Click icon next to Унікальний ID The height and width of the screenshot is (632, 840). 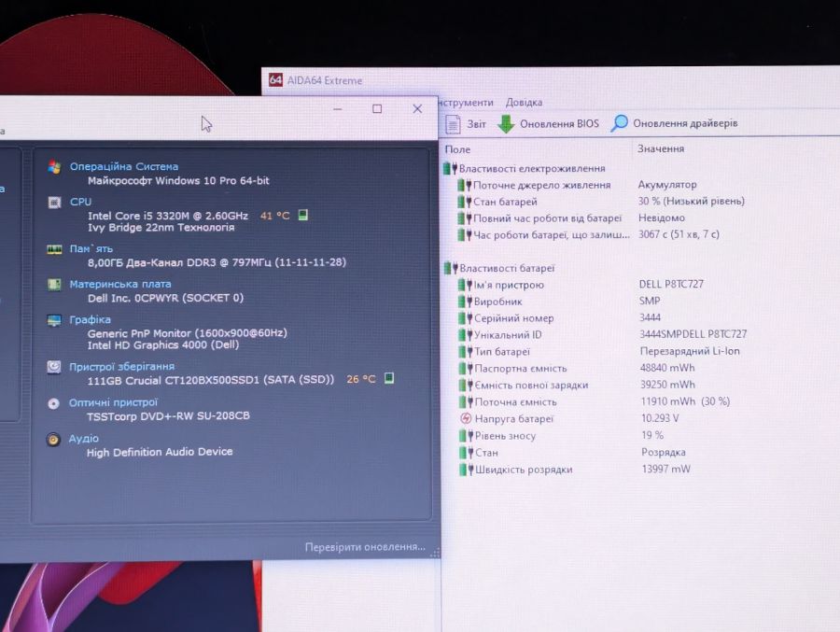(x=465, y=335)
